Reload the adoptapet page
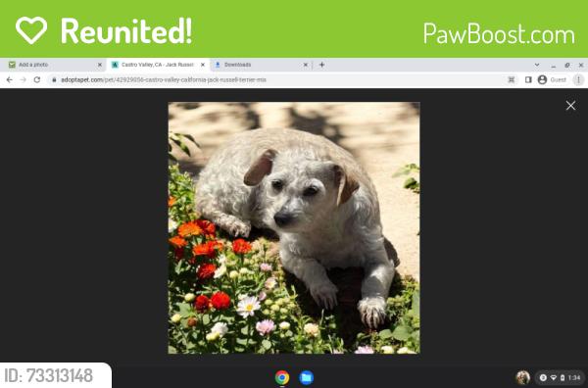Image resolution: width=588 pixels, height=388 pixels. (37, 79)
